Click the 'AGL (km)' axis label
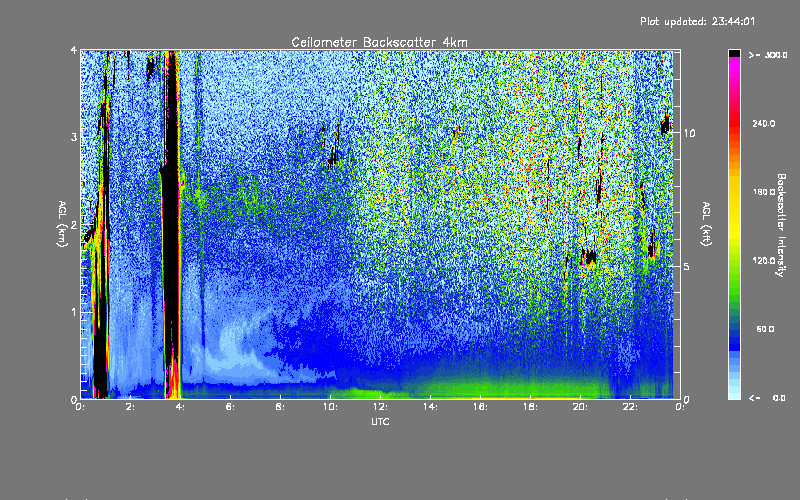Screen dimensions: 800x500 coord(62,224)
